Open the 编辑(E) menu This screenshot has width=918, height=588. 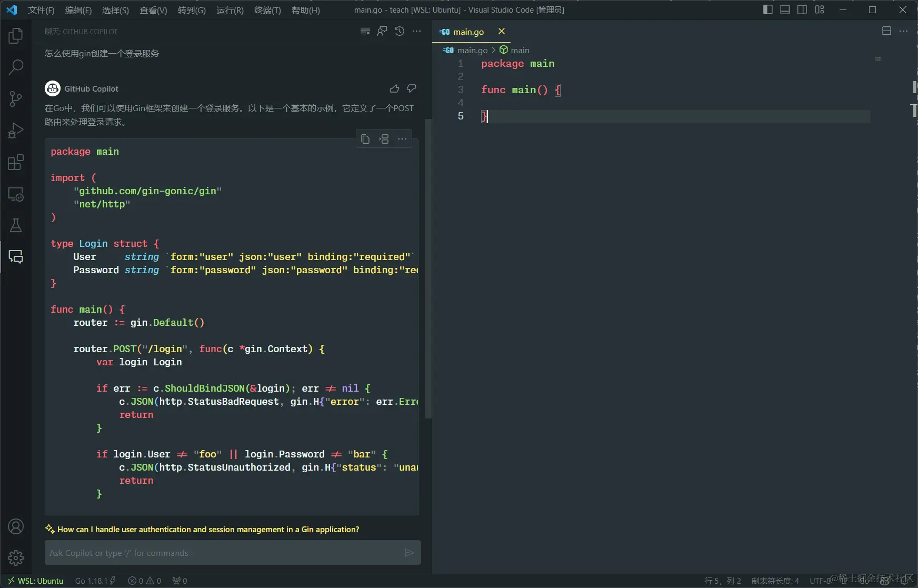(x=78, y=10)
